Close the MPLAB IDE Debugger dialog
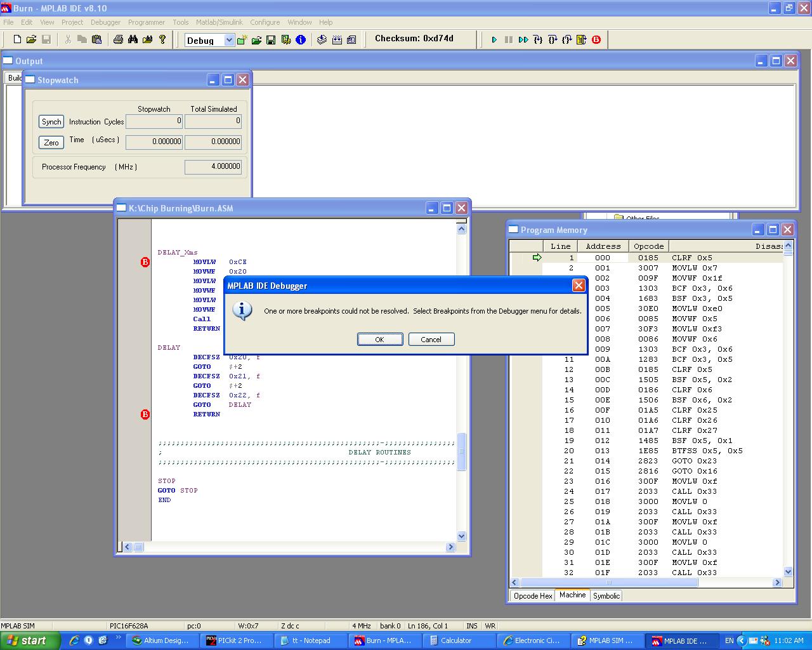 click(x=579, y=286)
